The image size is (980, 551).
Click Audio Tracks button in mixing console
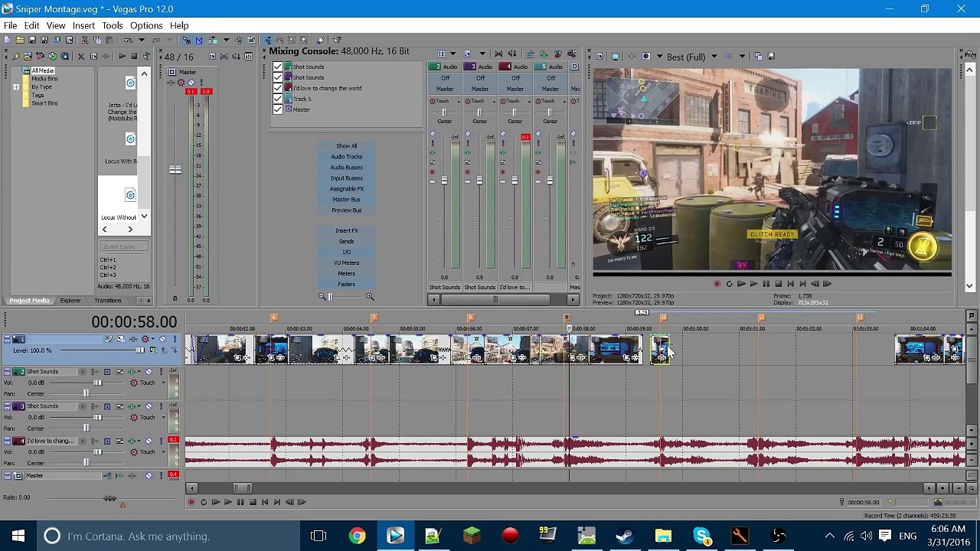coord(346,157)
